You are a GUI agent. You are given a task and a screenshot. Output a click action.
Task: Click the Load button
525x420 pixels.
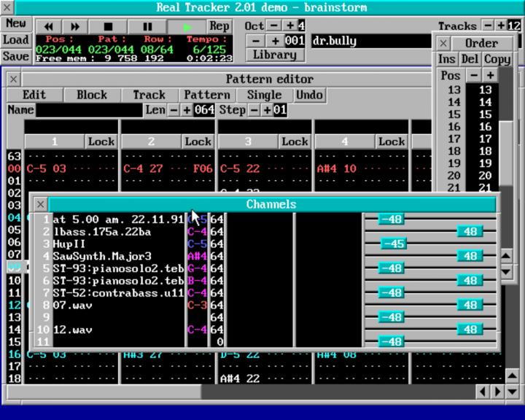(15, 40)
